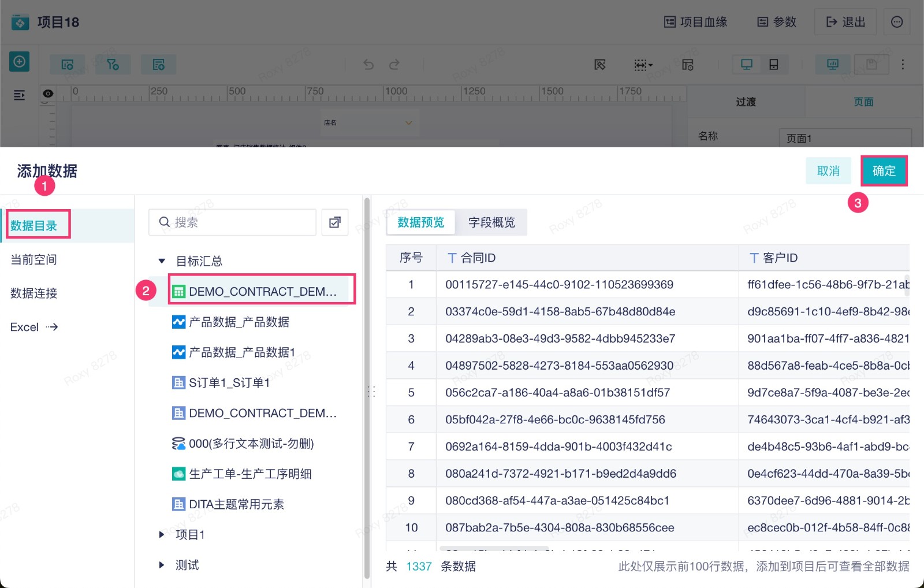
Task: Click the 合同ID column header
Action: [587, 258]
